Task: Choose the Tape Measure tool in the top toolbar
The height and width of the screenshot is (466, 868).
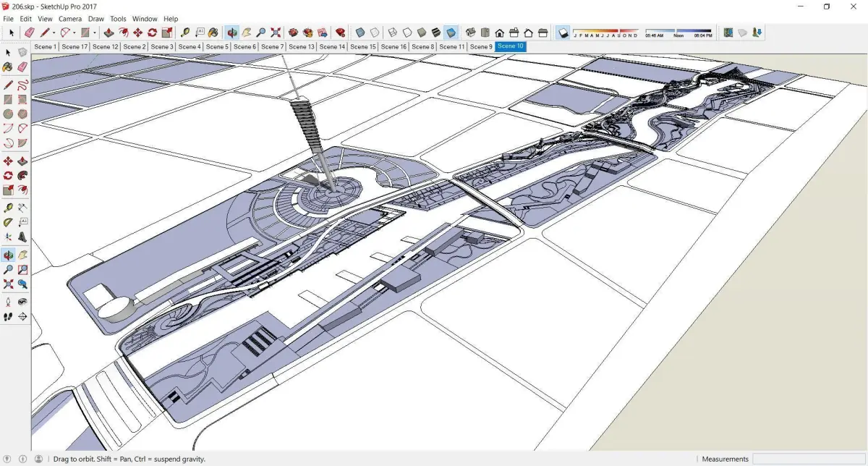Action: click(x=185, y=33)
